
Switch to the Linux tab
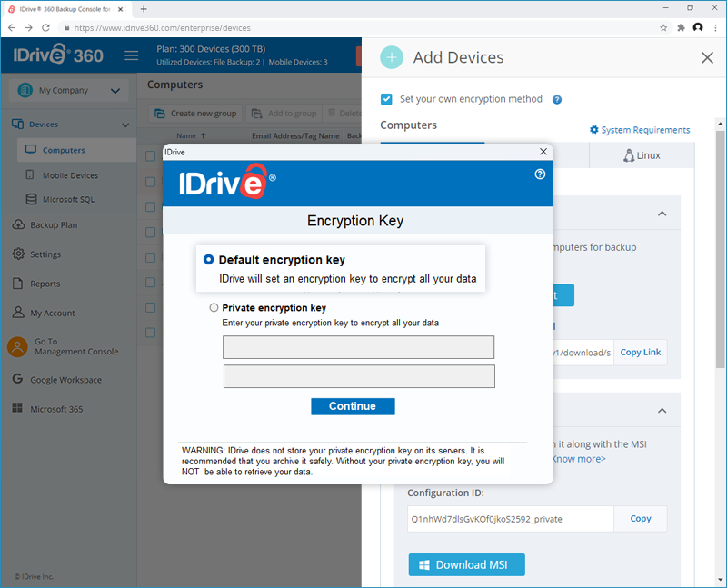tap(642, 155)
